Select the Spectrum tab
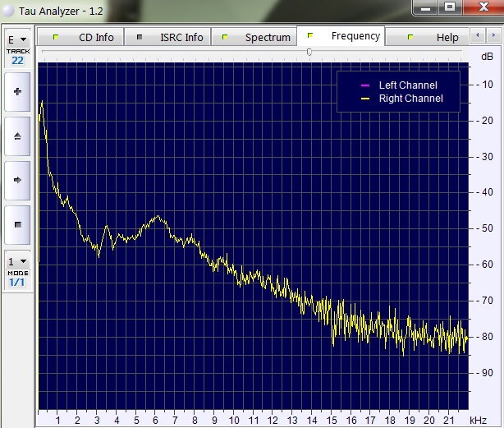This screenshot has height=428, width=504. coord(257,37)
